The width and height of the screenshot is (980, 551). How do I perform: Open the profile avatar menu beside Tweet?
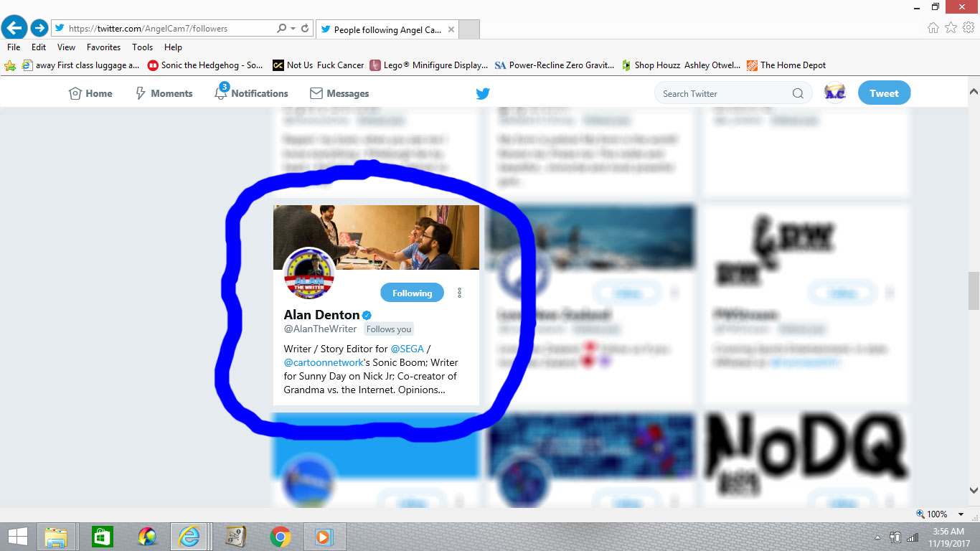pyautogui.click(x=835, y=93)
